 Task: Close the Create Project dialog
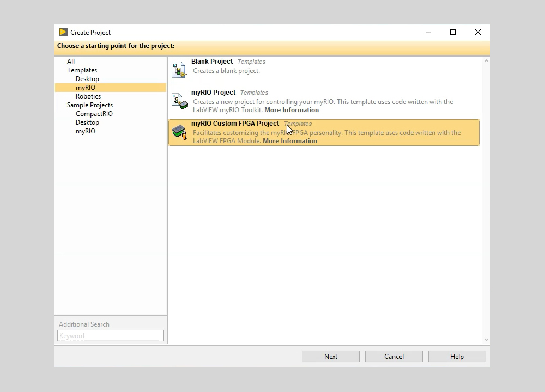pos(478,32)
